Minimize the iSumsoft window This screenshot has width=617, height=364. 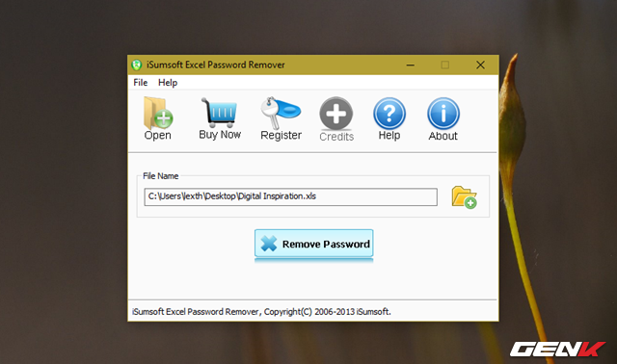[411, 65]
